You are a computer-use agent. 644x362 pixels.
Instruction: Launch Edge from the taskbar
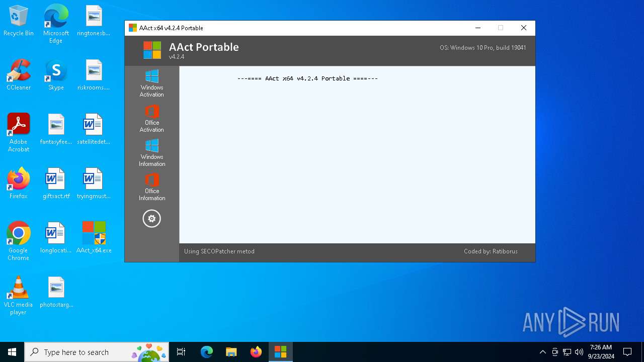point(207,352)
